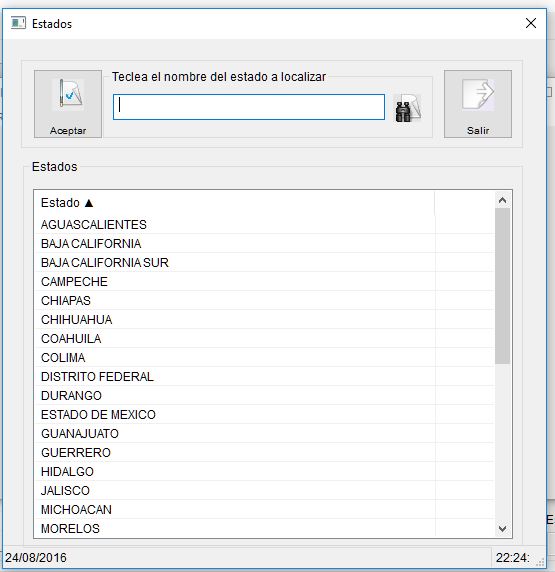The image size is (555, 572).
Task: Sort list by the Estado column header
Action: (234, 202)
